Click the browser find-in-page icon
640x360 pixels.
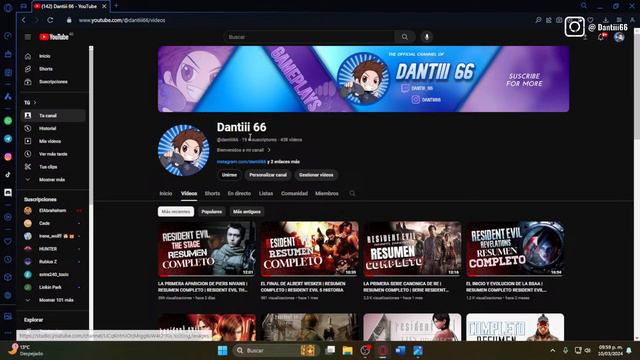coord(538,20)
